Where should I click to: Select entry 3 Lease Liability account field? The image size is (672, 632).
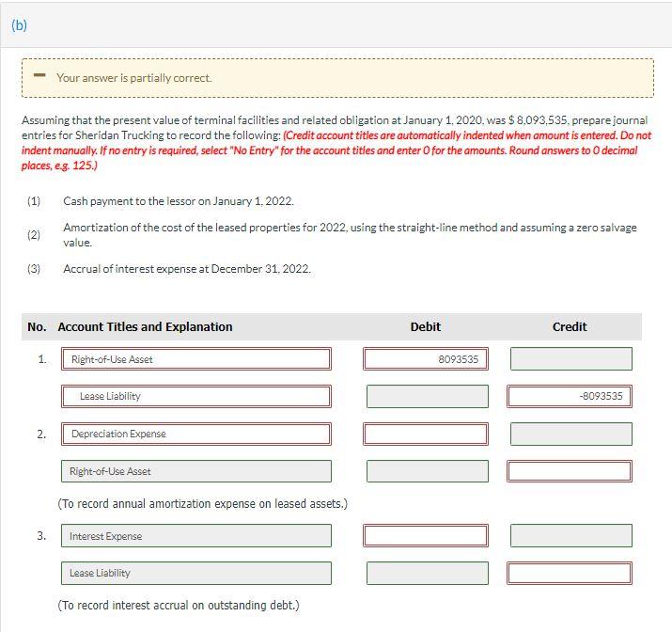coord(196,574)
